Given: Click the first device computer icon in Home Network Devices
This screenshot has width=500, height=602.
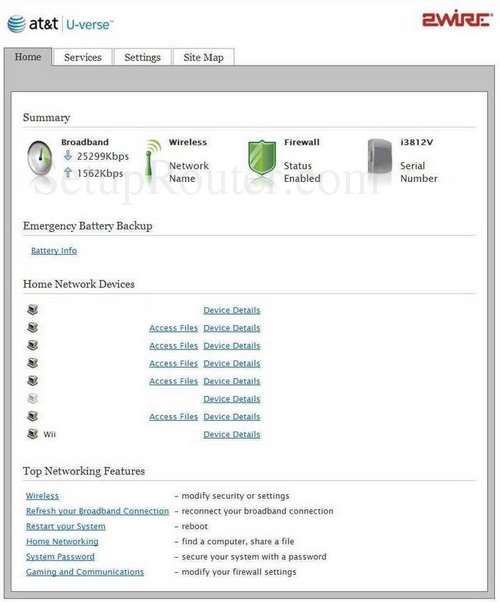Looking at the screenshot, I should pyautogui.click(x=33, y=309).
